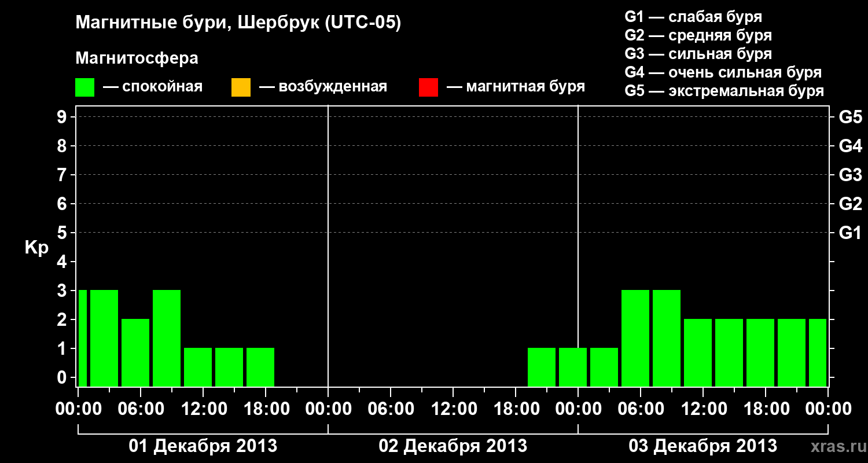Click the 12:00 time label of 02 Декабря
Viewport: 868px width, 463px height.
[453, 409]
